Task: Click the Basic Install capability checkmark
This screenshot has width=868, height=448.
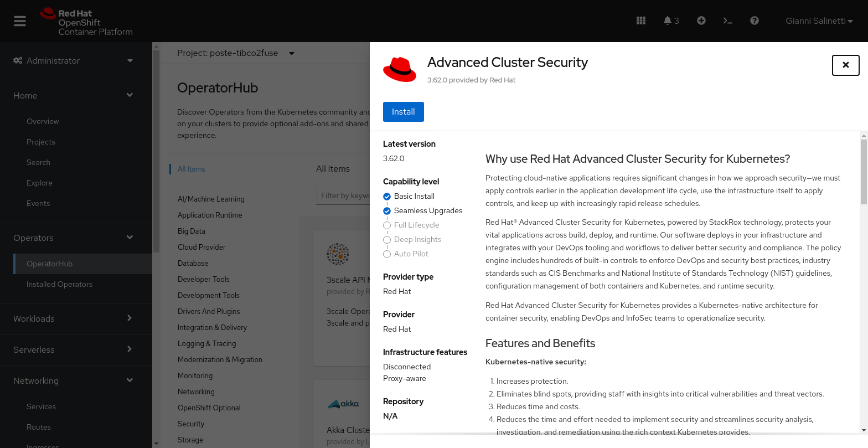Action: tap(387, 196)
